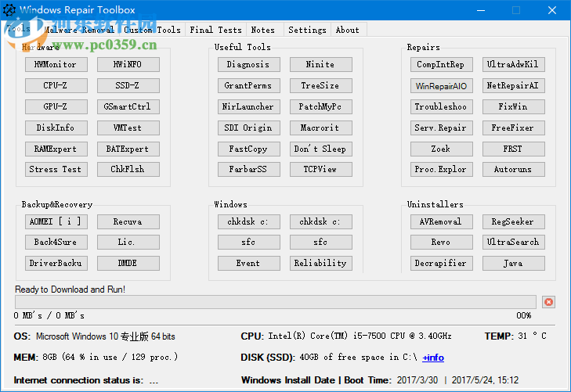
Task: Go to the Notes tab
Action: coord(263,30)
